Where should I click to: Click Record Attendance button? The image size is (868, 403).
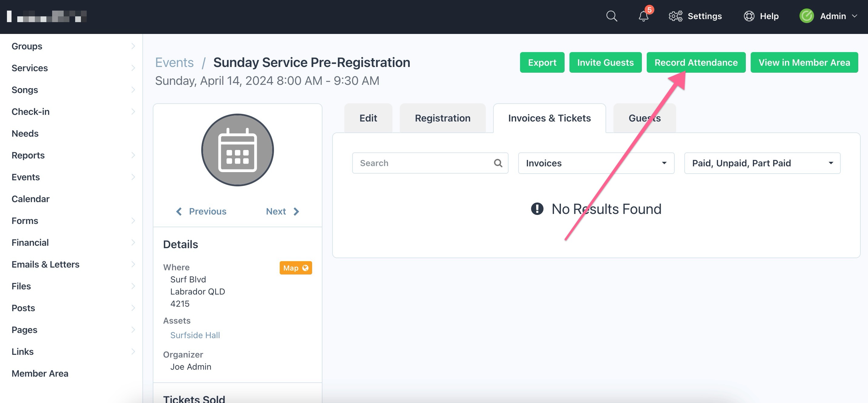coord(696,62)
